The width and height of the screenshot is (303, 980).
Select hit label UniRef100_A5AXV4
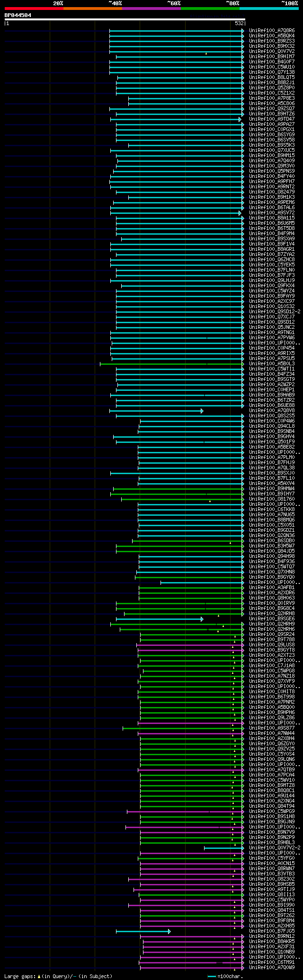tap(272, 483)
